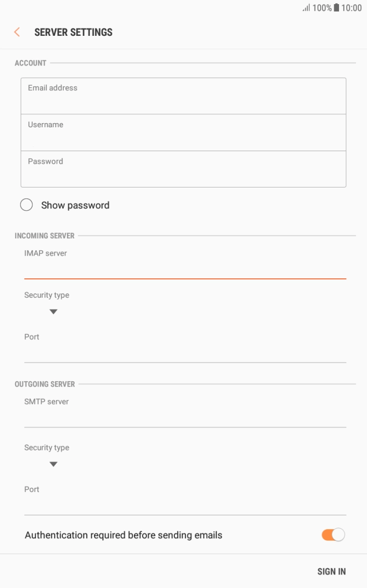Tap the SIGN IN button
The height and width of the screenshot is (588, 367).
click(x=331, y=571)
